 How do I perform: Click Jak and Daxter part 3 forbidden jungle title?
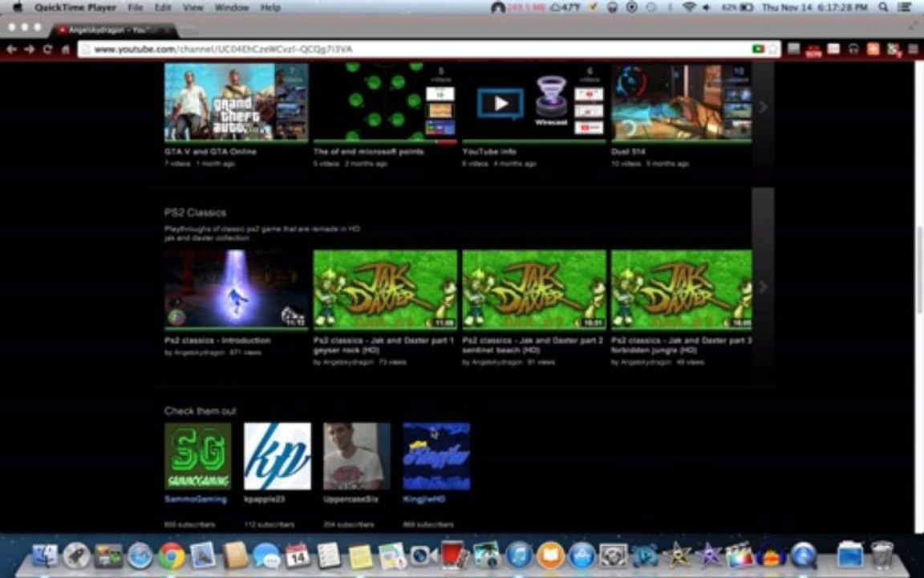point(681,345)
